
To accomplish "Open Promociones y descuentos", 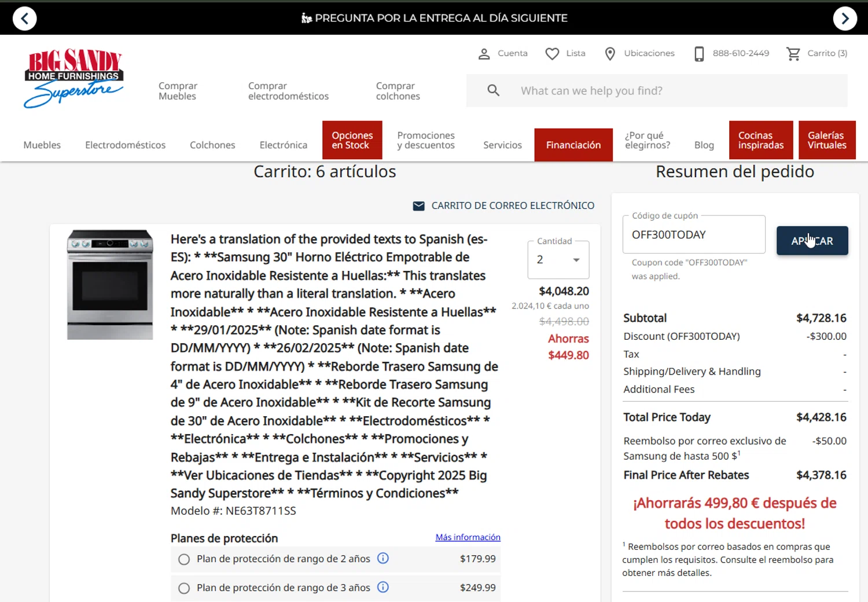I will tap(426, 140).
